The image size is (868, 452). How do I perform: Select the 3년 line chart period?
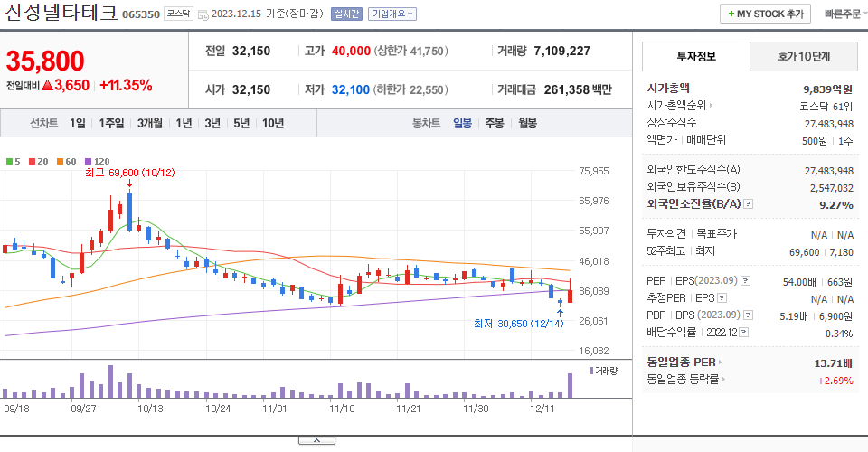click(212, 123)
